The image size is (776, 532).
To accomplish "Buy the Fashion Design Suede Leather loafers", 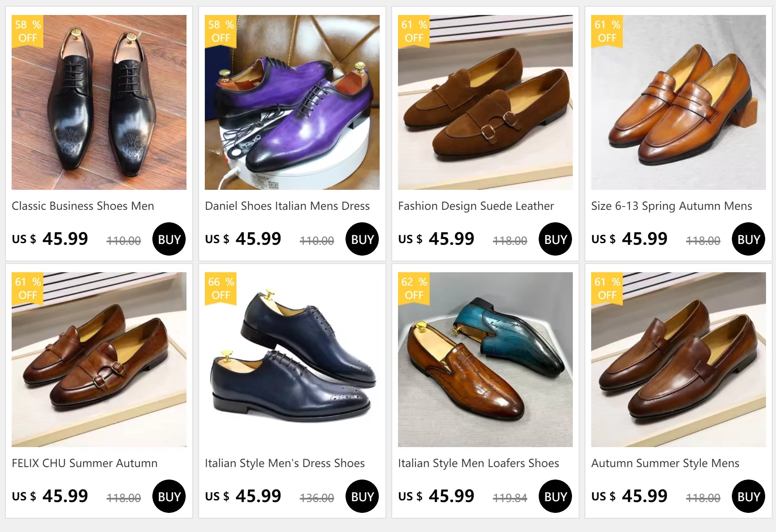I will coord(555,239).
